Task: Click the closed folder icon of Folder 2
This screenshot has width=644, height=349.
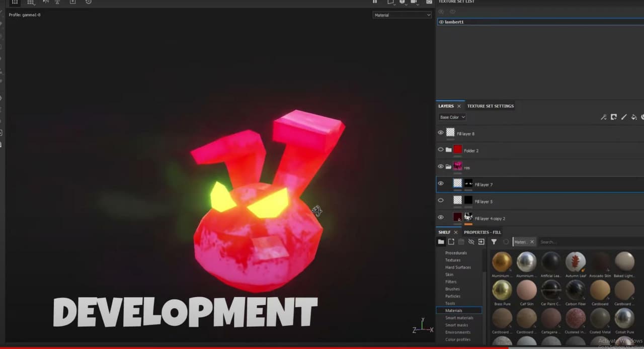Action: coord(449,150)
